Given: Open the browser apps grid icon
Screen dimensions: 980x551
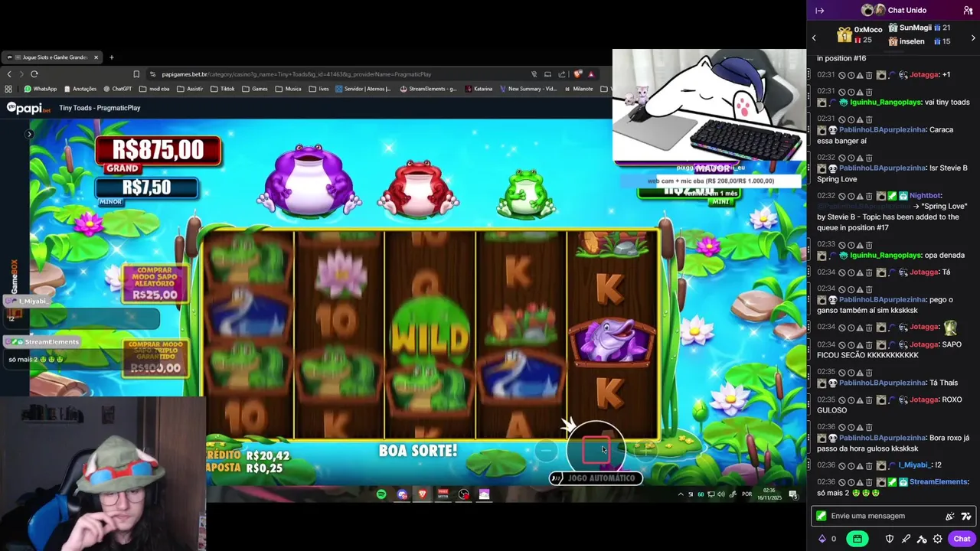Looking at the screenshot, I should [x=8, y=89].
